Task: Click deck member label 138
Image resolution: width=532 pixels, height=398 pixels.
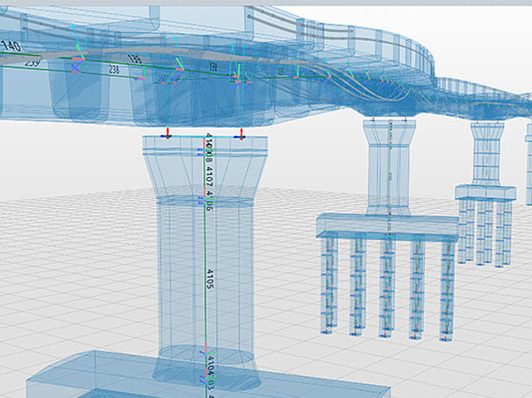Action: (213, 66)
